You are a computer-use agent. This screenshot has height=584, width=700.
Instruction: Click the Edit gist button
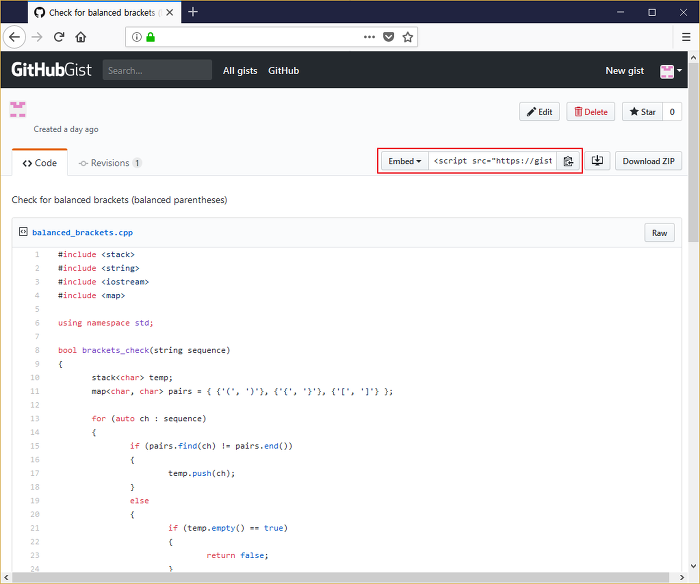539,112
